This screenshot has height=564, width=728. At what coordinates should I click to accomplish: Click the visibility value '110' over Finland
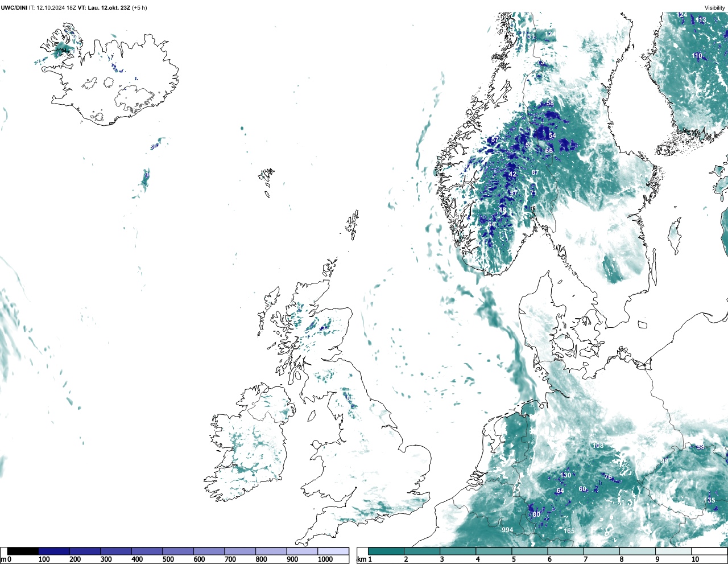697,56
